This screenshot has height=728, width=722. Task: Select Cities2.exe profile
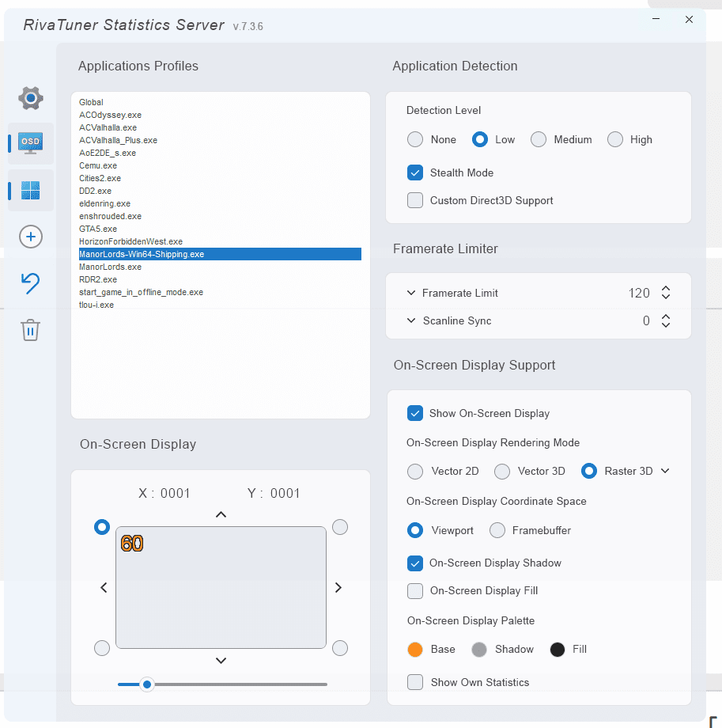pyautogui.click(x=220, y=178)
